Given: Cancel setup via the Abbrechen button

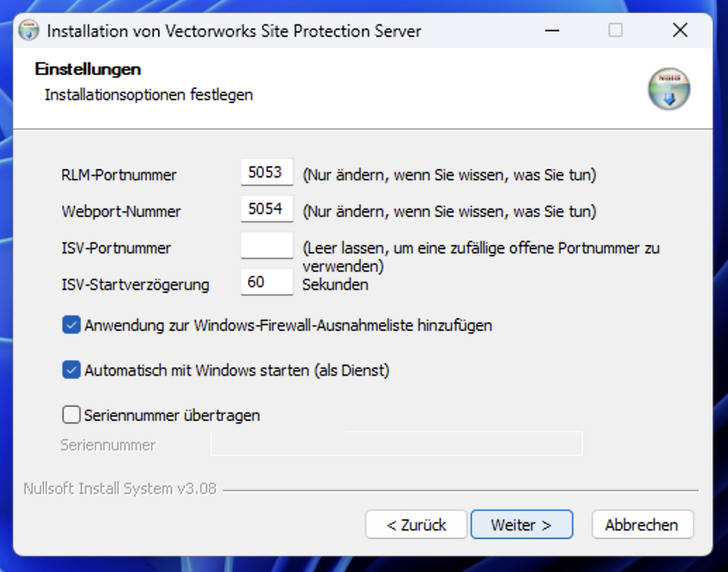Looking at the screenshot, I should click(642, 525).
